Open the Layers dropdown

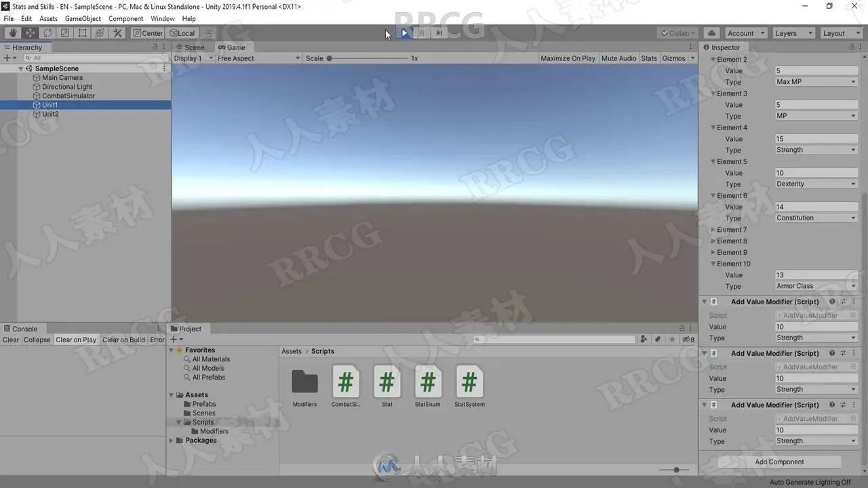(x=792, y=33)
